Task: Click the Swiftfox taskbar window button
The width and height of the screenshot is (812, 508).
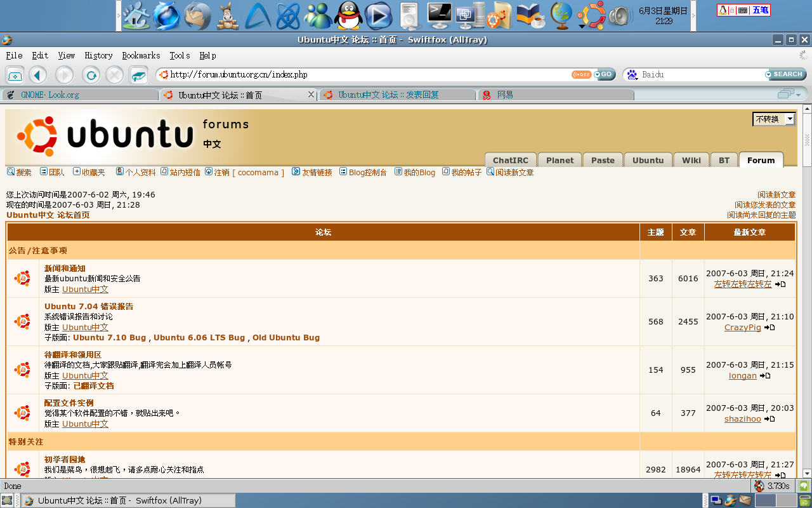Action: (x=128, y=500)
